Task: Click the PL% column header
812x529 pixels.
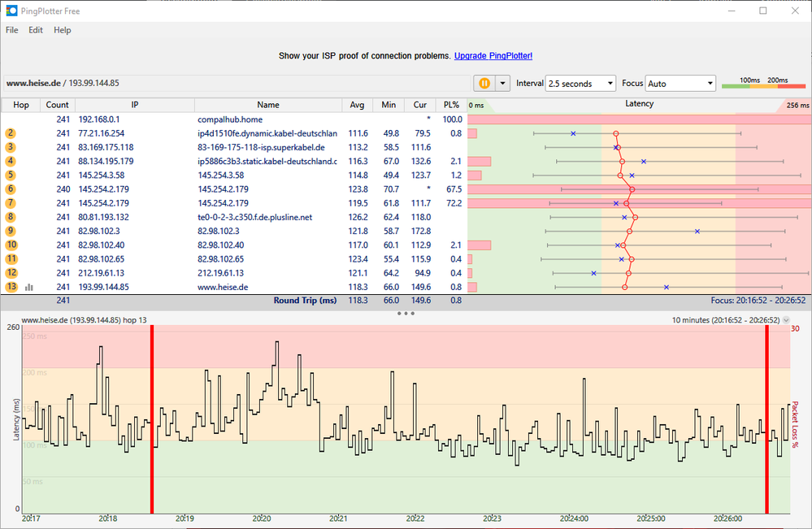Action: 452,105
